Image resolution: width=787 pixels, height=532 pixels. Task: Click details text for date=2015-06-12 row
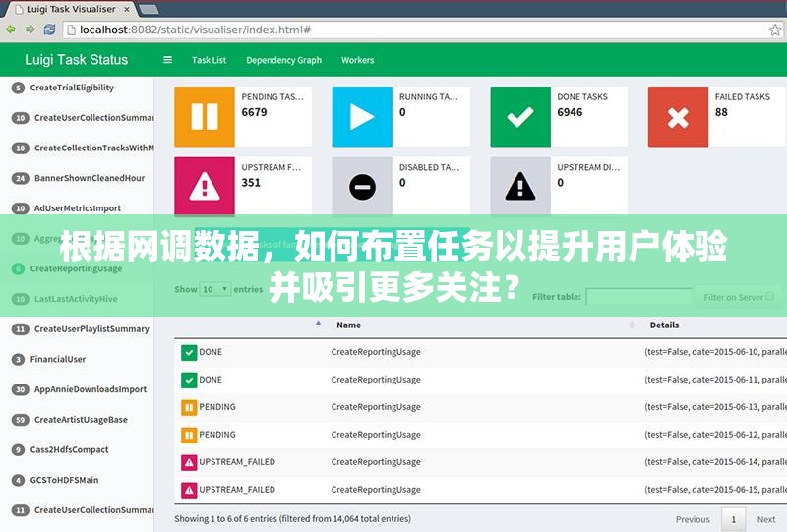(716, 435)
